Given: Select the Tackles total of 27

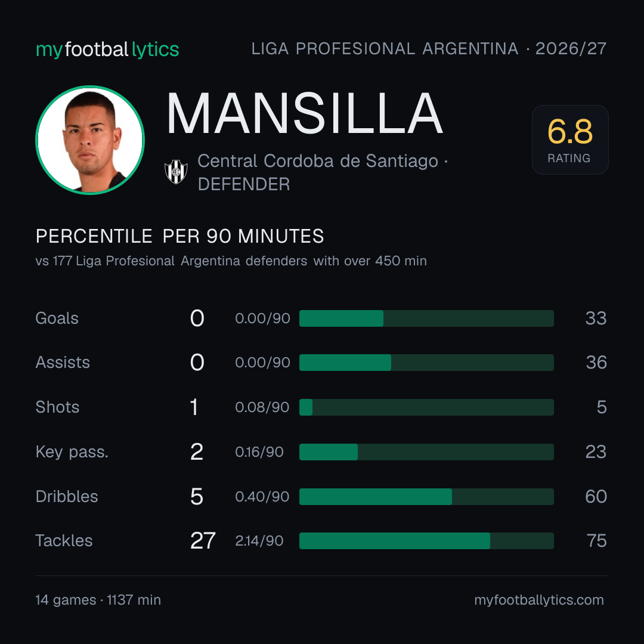Looking at the screenshot, I should point(203,541).
